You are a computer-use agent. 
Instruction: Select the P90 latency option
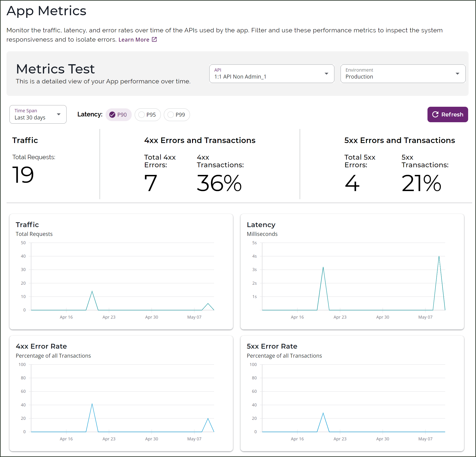119,115
